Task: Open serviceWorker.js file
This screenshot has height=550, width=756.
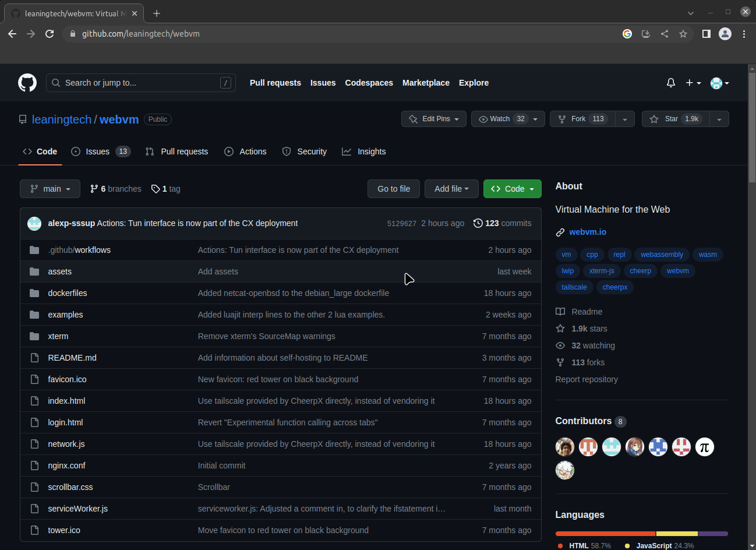Action: click(77, 509)
